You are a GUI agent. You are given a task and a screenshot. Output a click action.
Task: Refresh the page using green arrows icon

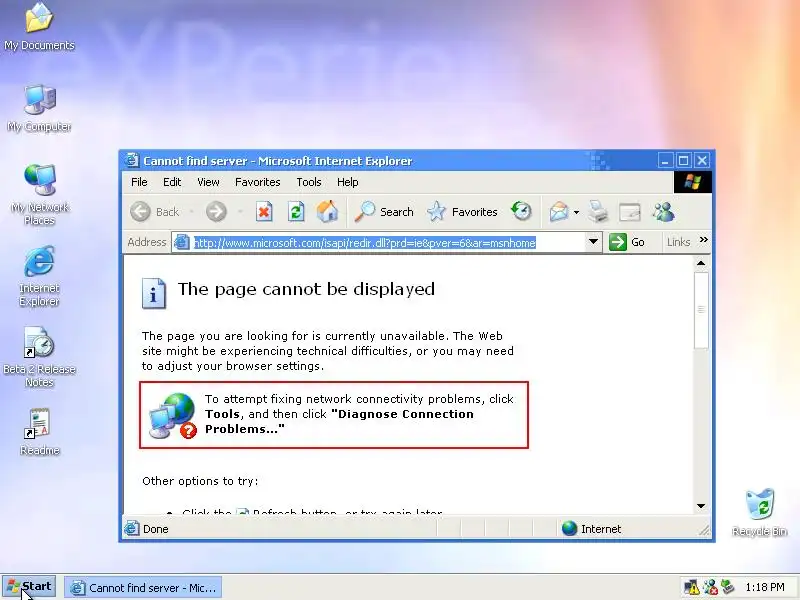click(x=296, y=212)
